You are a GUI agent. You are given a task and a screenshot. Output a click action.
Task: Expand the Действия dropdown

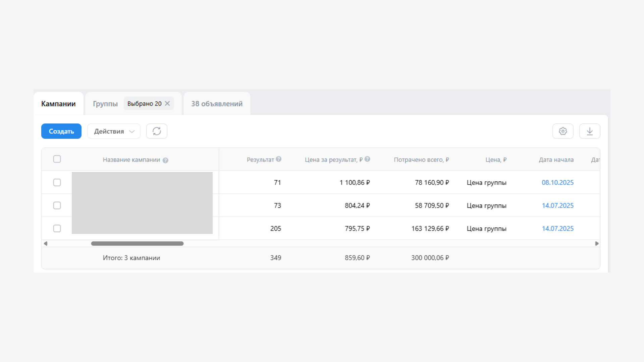[x=114, y=131]
